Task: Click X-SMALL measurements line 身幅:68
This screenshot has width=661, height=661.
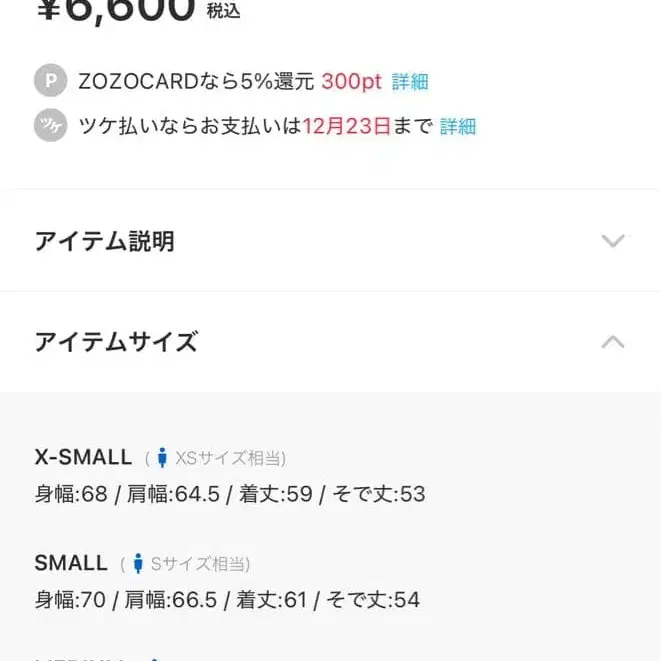Action: tap(230, 494)
